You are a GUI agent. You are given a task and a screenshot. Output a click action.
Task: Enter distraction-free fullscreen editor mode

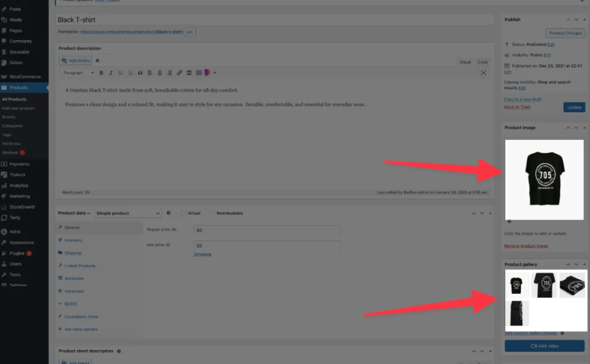483,73
